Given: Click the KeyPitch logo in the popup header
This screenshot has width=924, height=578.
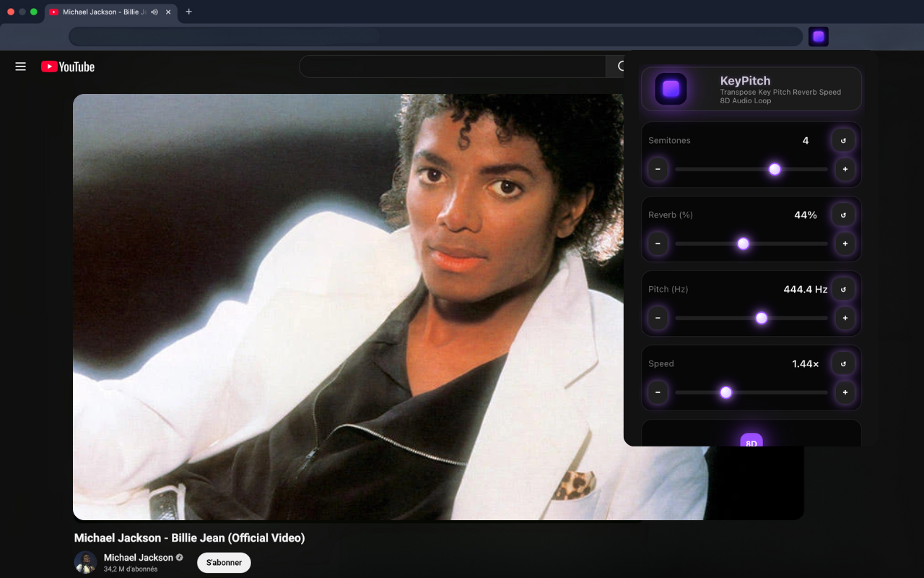Looking at the screenshot, I should click(x=671, y=89).
